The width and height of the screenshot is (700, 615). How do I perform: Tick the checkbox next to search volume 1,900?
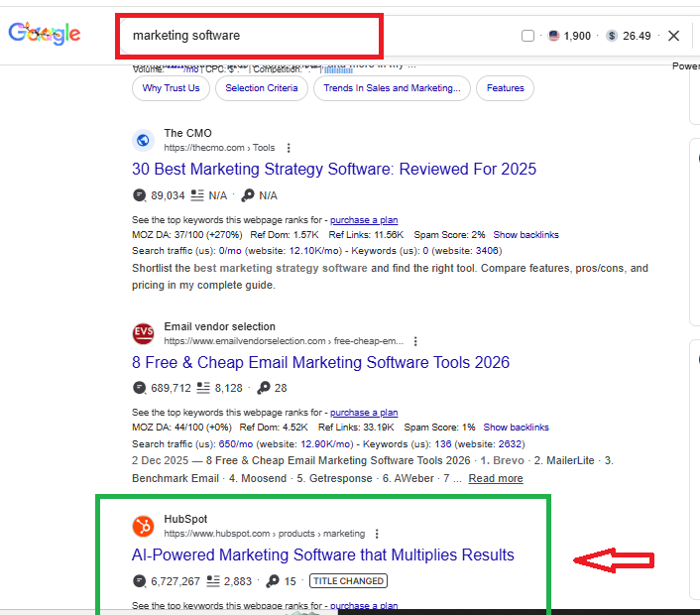pyautogui.click(x=527, y=36)
